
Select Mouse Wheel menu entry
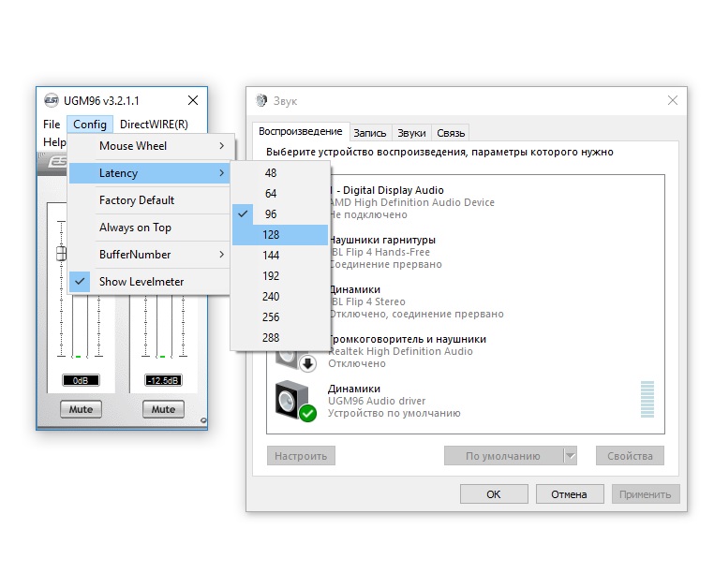(x=149, y=146)
